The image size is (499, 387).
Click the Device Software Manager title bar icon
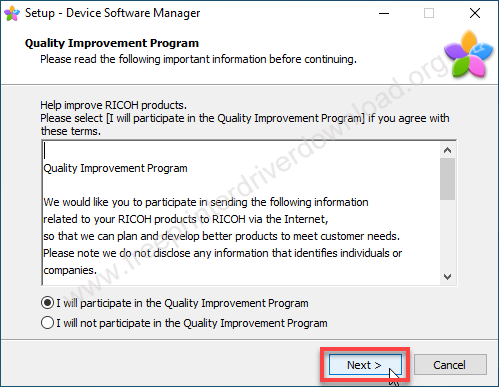[x=12, y=14]
